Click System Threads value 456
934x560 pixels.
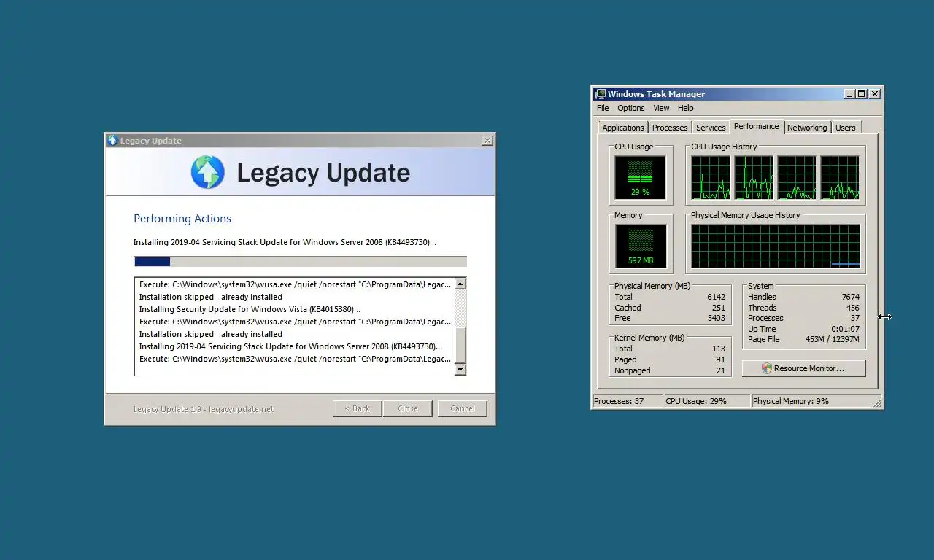[852, 308]
